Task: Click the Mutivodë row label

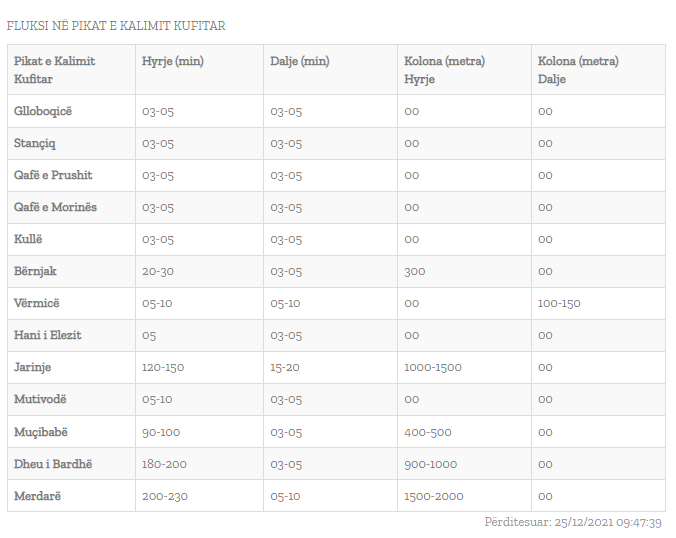Action: tap(40, 399)
